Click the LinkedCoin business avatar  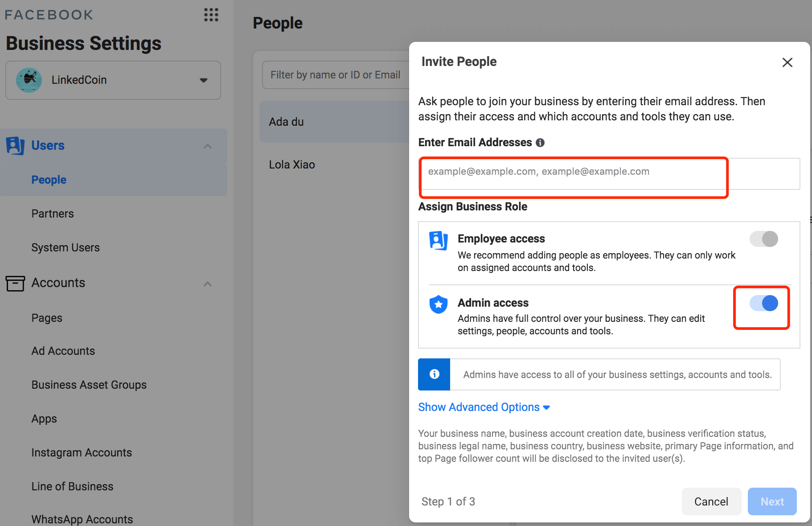(29, 80)
